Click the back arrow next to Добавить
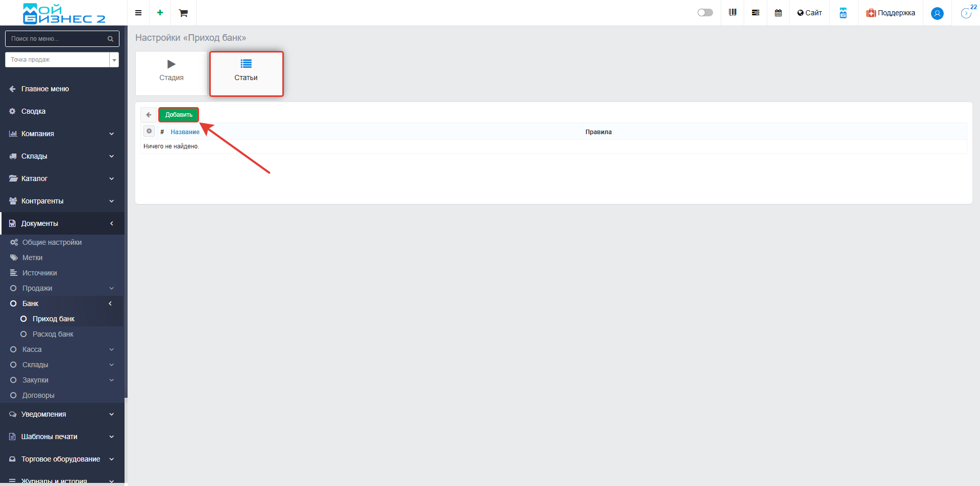The height and width of the screenshot is (486, 980). 149,115
